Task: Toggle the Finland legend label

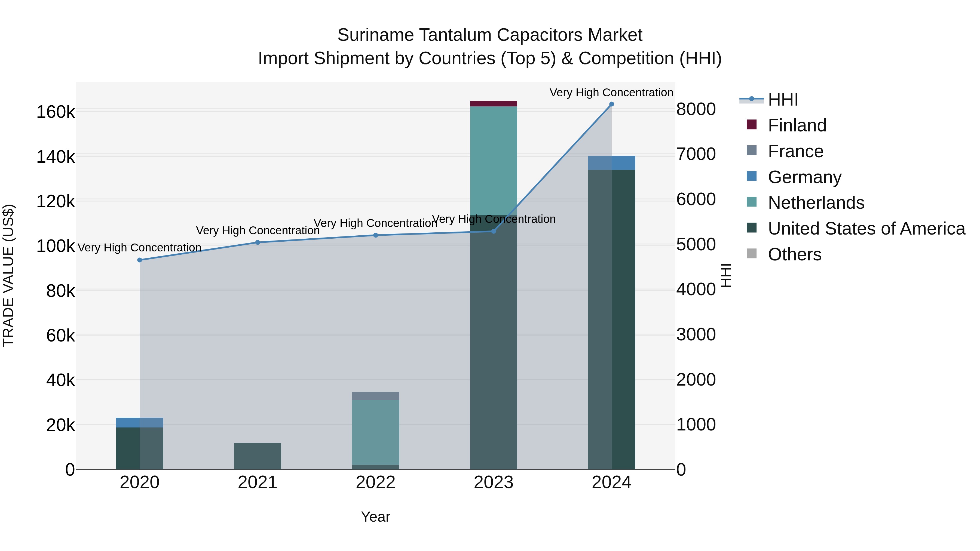Action: (x=797, y=125)
